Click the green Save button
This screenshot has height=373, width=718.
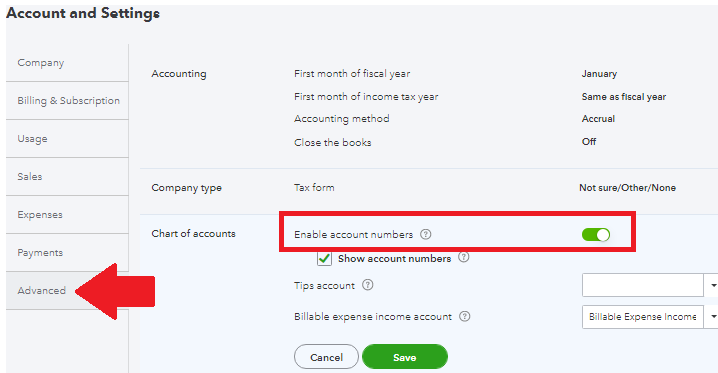pos(405,357)
